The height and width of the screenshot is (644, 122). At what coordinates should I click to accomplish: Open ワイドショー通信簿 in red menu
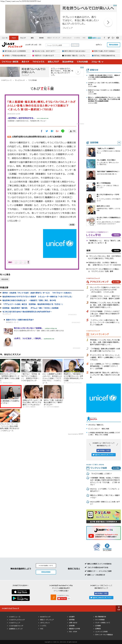point(10,62)
